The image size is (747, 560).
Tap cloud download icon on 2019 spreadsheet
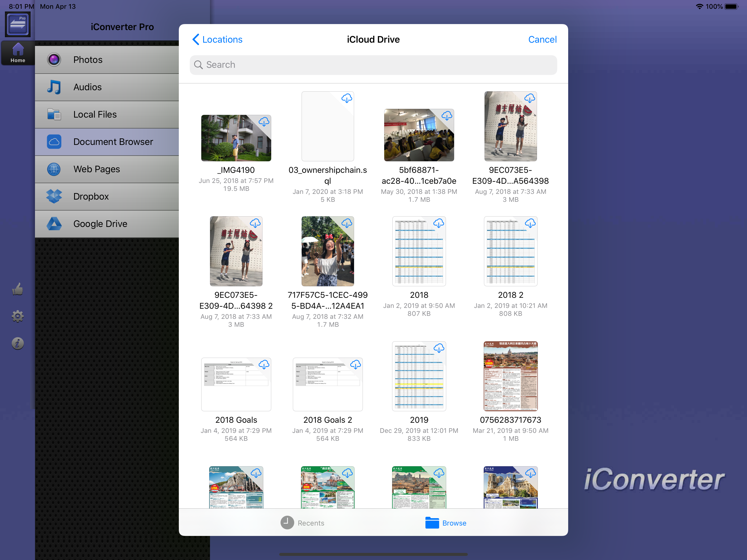tap(439, 348)
